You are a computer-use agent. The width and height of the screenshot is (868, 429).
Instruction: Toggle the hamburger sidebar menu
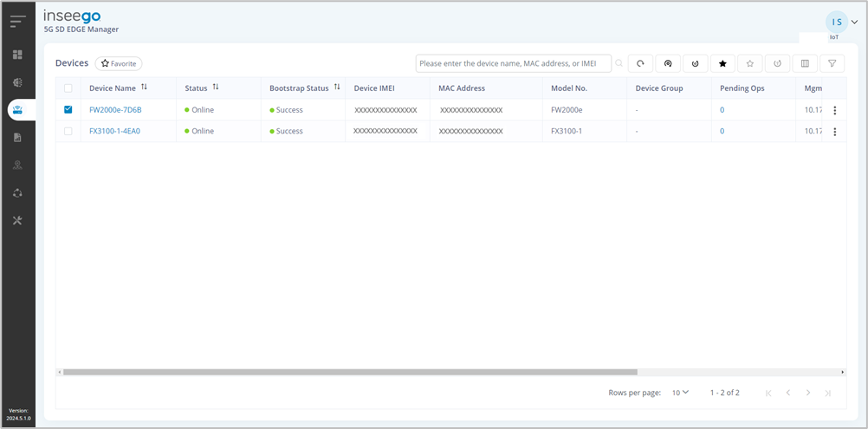click(17, 22)
